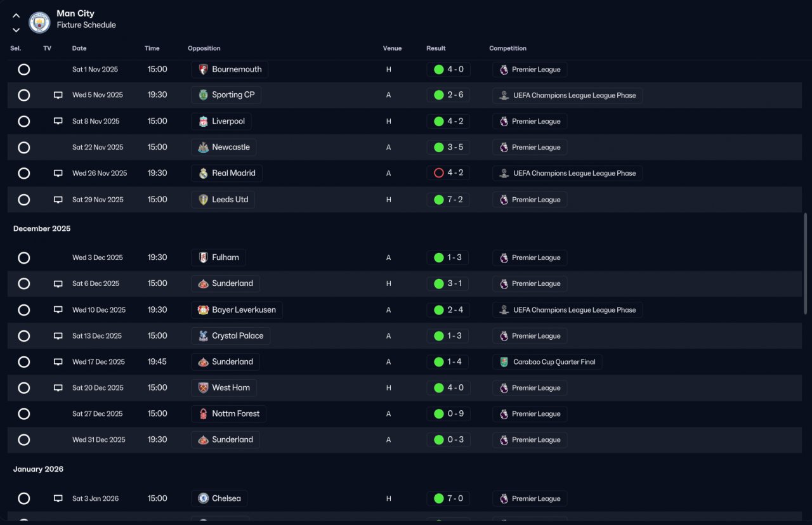Select the Bournemouth fixture radio button

click(24, 69)
